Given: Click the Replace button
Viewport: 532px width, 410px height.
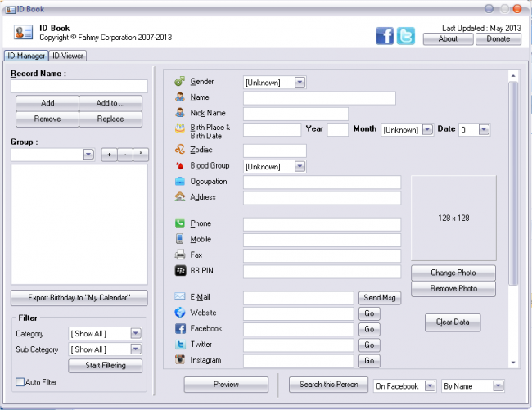Looking at the screenshot, I should point(110,119).
